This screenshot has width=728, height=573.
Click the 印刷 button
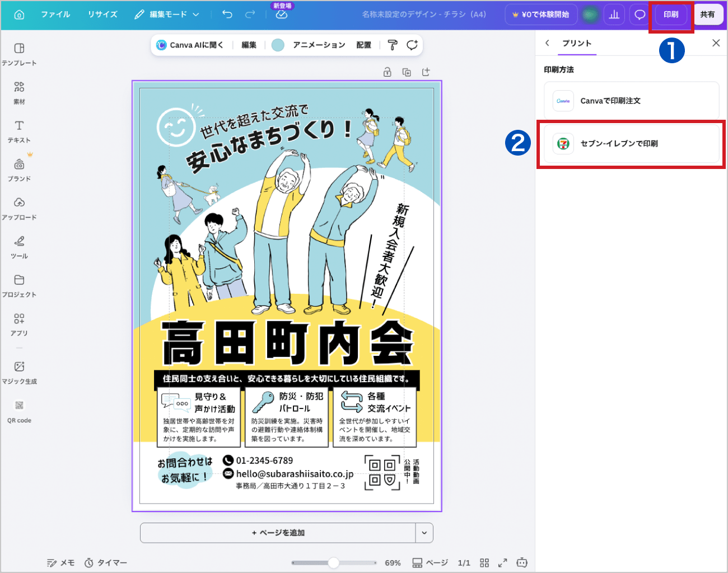[671, 15]
